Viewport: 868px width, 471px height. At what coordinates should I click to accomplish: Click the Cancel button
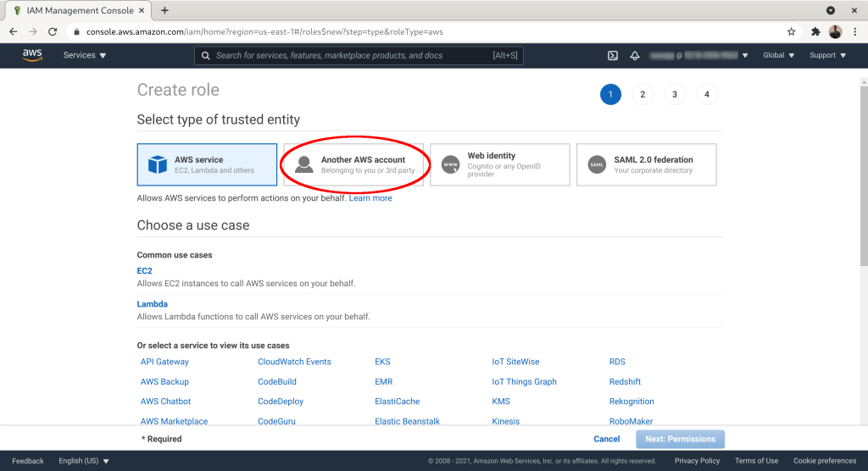pyautogui.click(x=607, y=439)
